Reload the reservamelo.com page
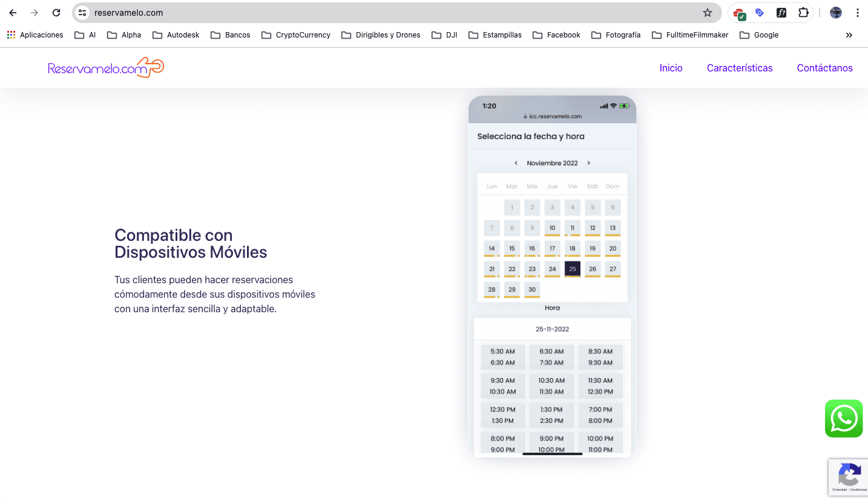868x501 pixels. pos(56,13)
